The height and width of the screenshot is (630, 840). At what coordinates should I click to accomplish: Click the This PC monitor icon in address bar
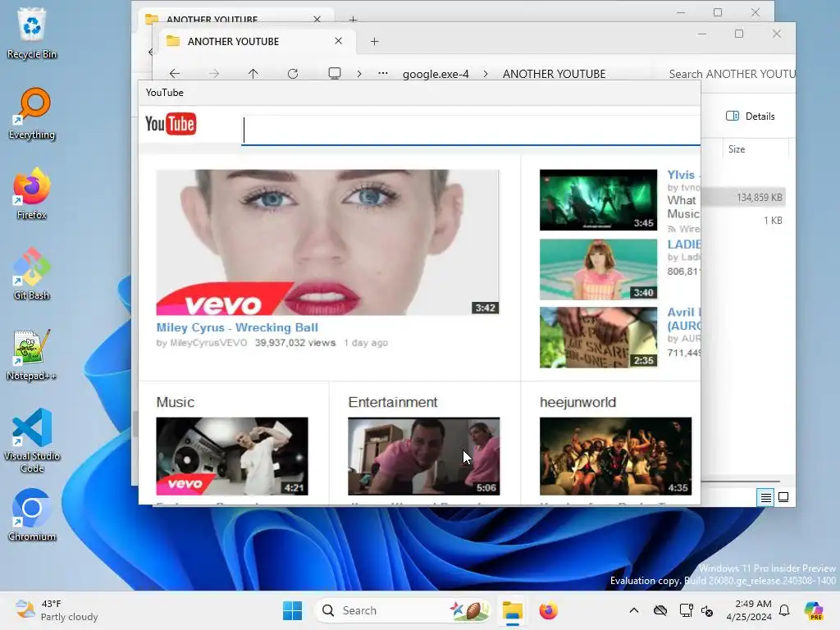(335, 73)
